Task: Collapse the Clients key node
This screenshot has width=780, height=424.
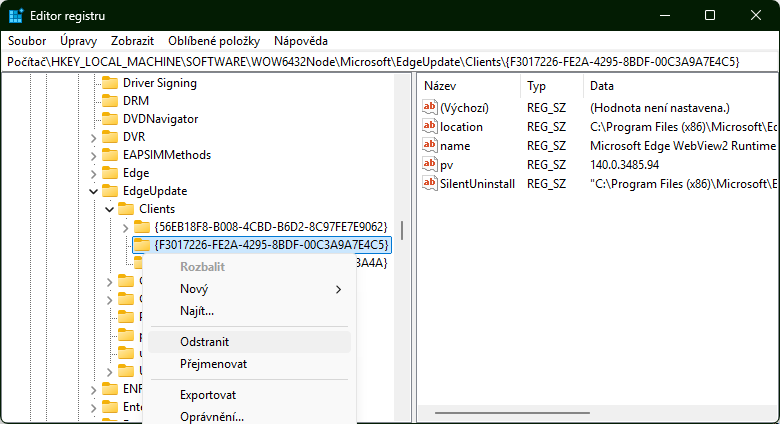Action: 109,209
